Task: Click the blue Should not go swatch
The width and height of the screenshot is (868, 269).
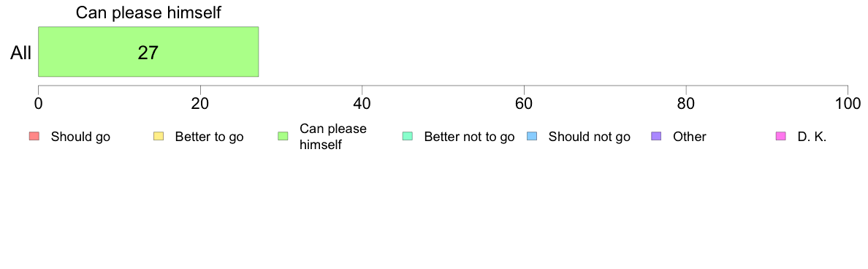Action: point(531,136)
